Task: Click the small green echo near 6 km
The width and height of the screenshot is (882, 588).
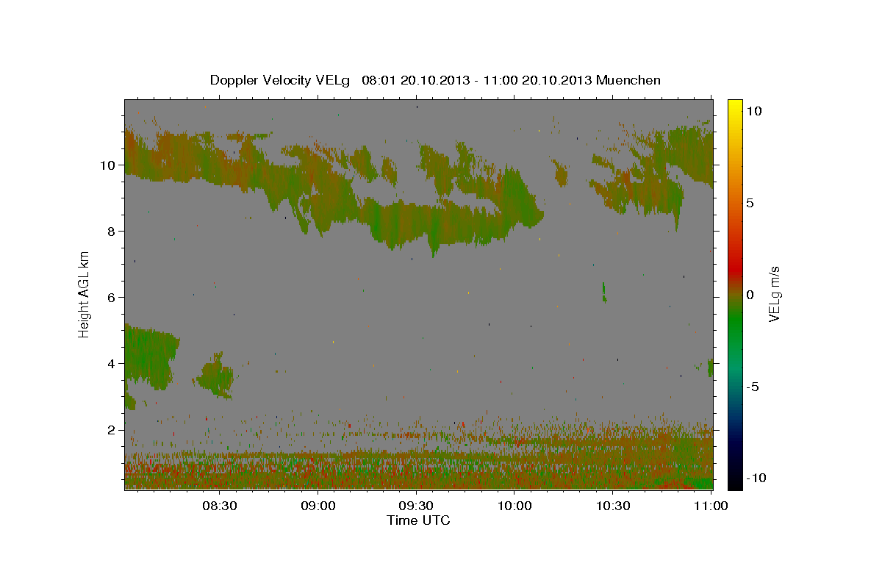Action: [x=604, y=292]
